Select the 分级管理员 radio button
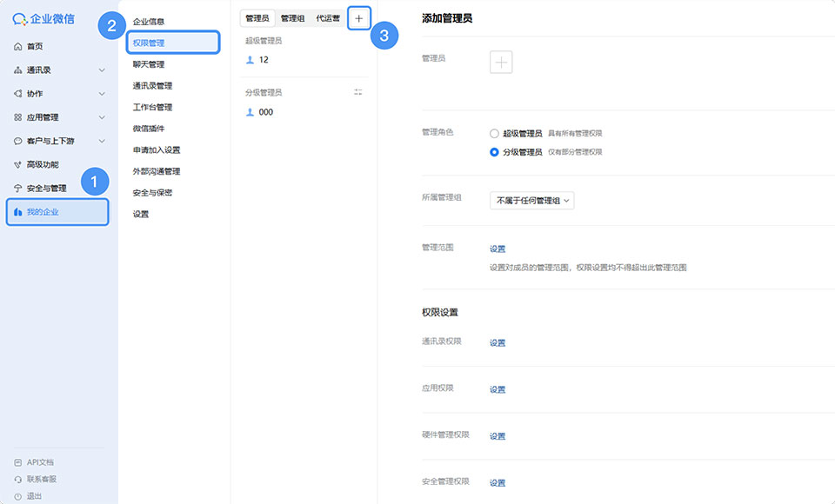 [494, 152]
